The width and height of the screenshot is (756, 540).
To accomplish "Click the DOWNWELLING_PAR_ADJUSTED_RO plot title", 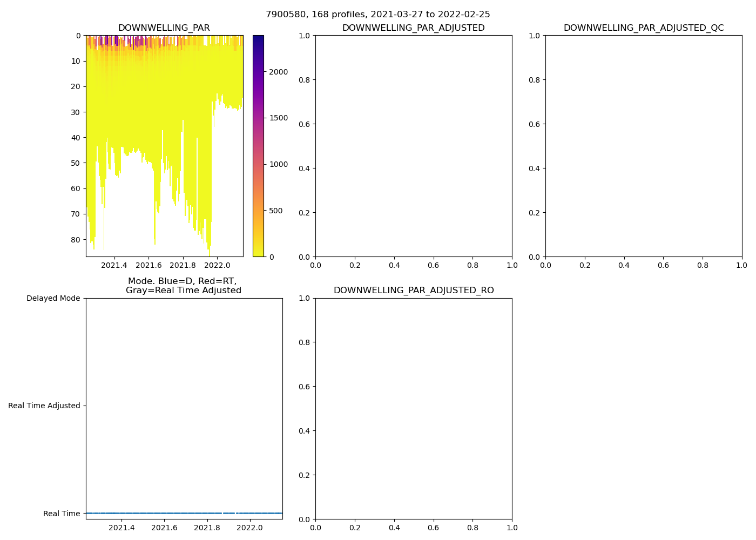I will click(x=413, y=291).
